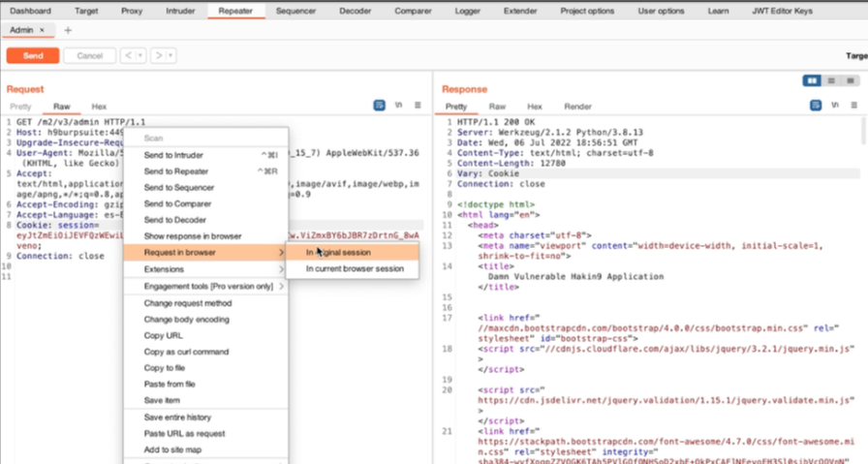Expand Request in browser submenu arrow
This screenshot has height=464, width=868.
(x=281, y=253)
